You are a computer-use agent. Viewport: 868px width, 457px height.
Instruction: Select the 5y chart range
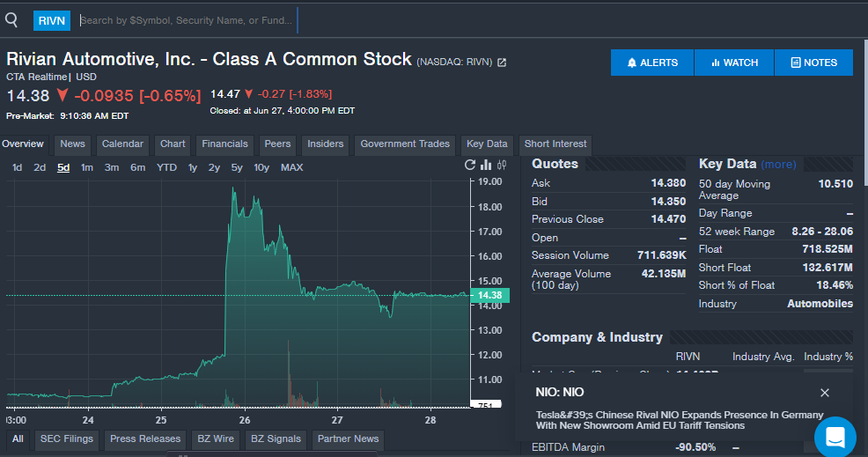tap(237, 167)
